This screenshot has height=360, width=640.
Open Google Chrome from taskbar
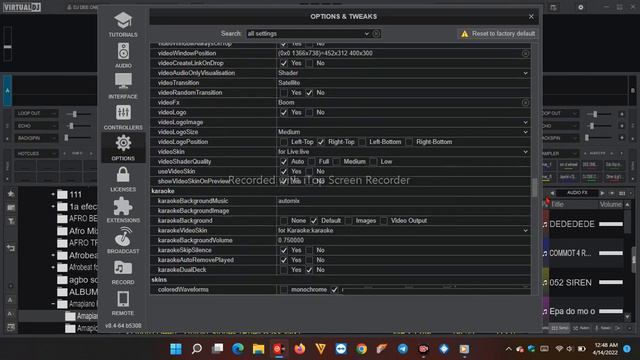coord(361,349)
